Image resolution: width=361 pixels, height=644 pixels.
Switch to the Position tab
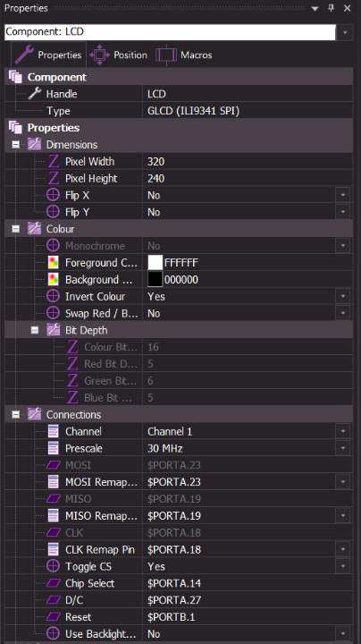tap(118, 55)
